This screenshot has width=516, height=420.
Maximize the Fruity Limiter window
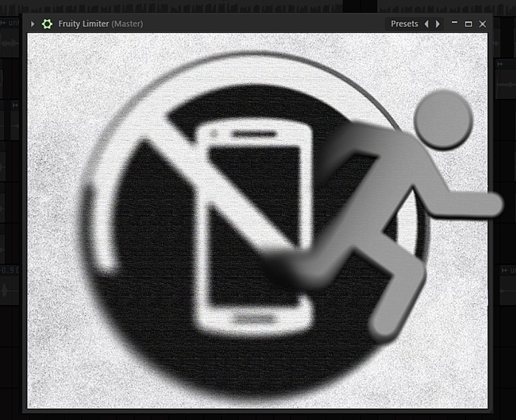468,24
